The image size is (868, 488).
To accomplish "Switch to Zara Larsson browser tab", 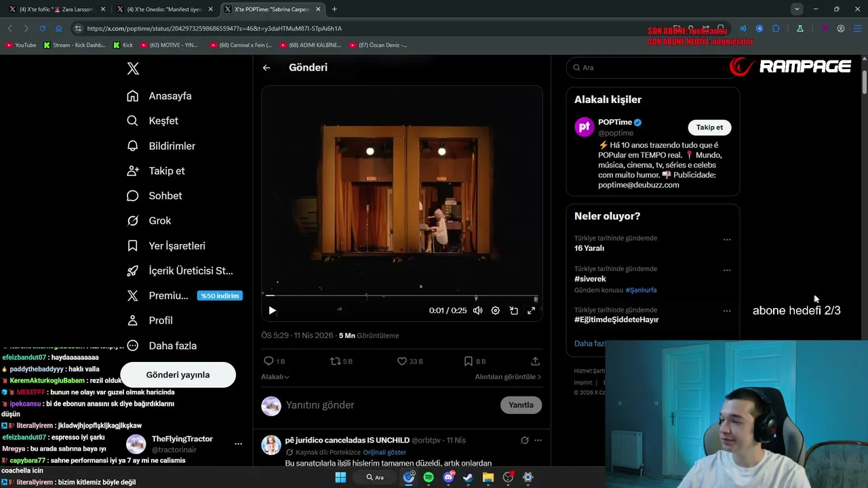I will [58, 9].
